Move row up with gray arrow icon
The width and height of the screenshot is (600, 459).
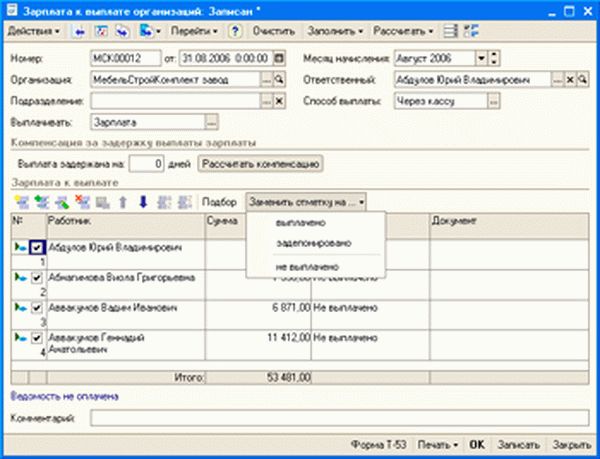tap(122, 202)
